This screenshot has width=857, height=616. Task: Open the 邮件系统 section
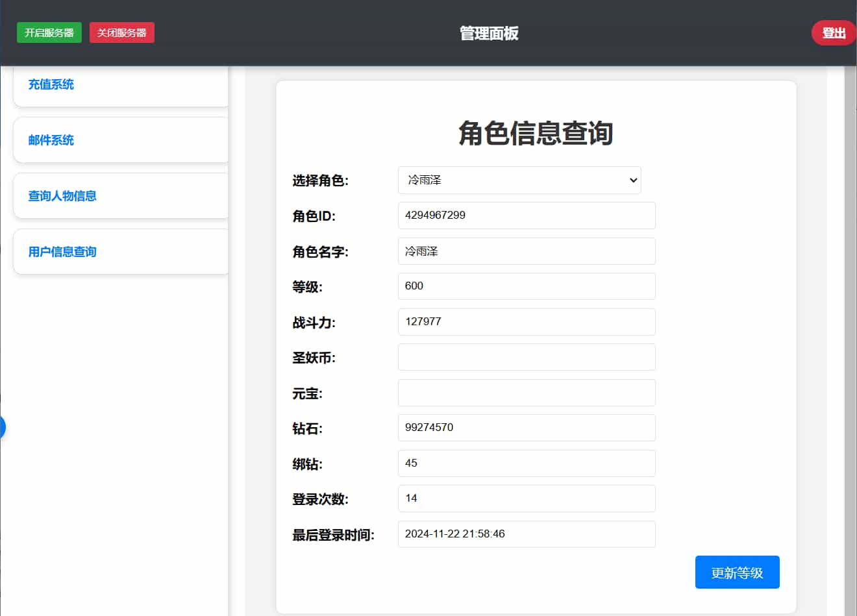(51, 140)
